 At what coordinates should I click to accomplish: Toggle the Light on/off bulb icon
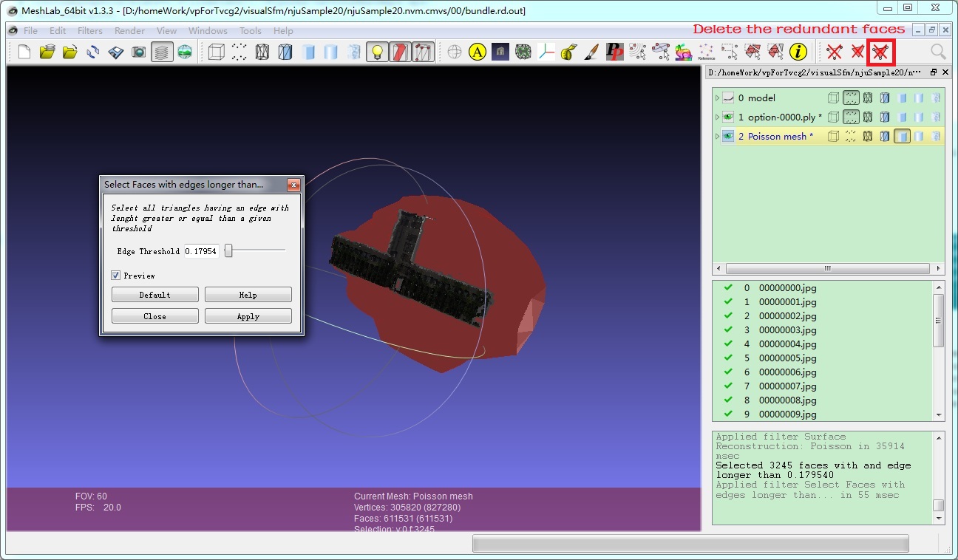click(x=377, y=52)
